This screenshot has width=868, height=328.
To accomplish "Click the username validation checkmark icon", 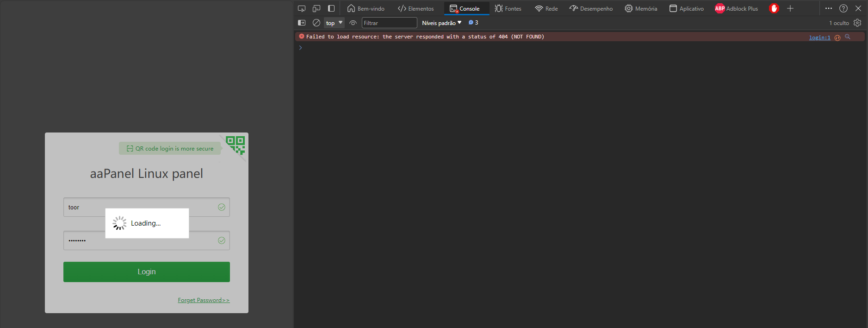I will click(x=222, y=207).
